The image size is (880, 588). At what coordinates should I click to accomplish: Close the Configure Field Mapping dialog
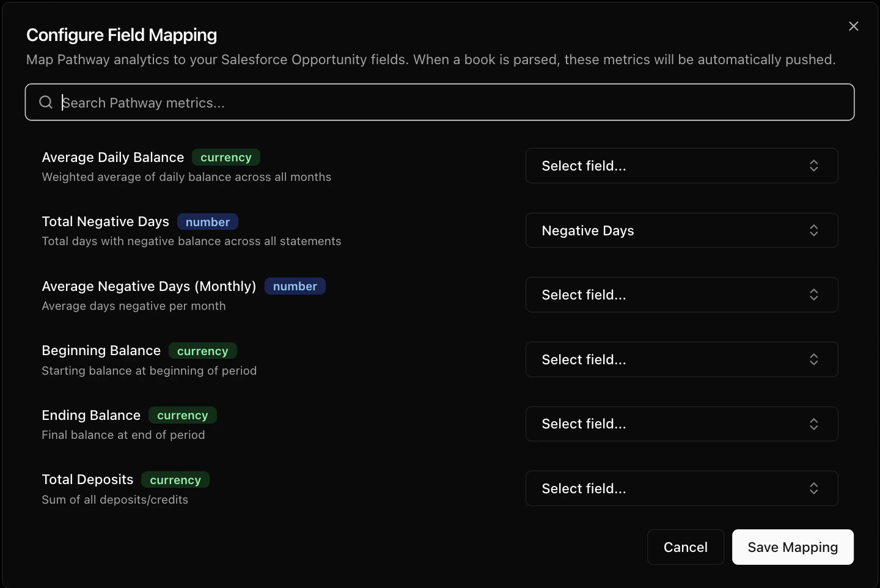coord(854,26)
